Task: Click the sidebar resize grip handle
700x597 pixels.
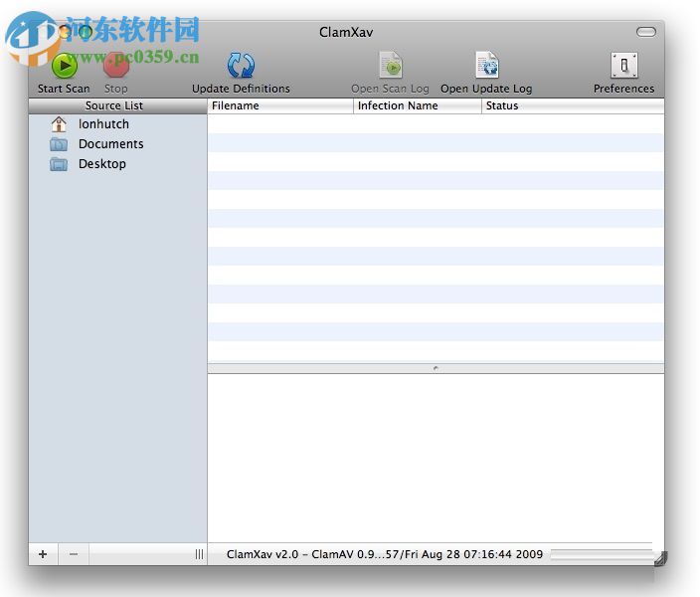Action: click(x=199, y=554)
